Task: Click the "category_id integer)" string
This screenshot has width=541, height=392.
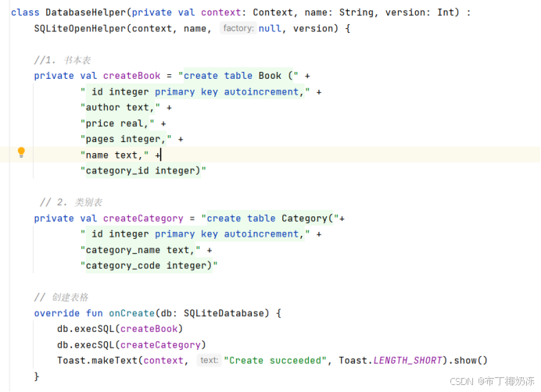Action: 143,171
